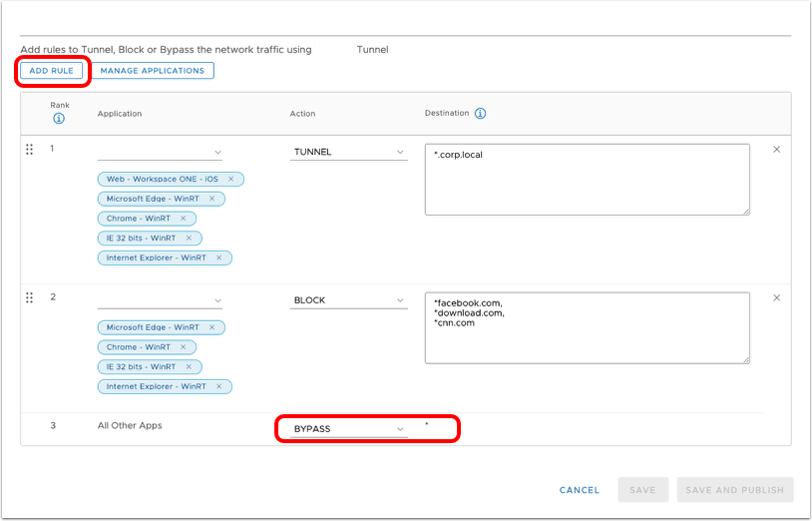
Task: Open the TUNNEL action dropdown
Action: point(348,153)
